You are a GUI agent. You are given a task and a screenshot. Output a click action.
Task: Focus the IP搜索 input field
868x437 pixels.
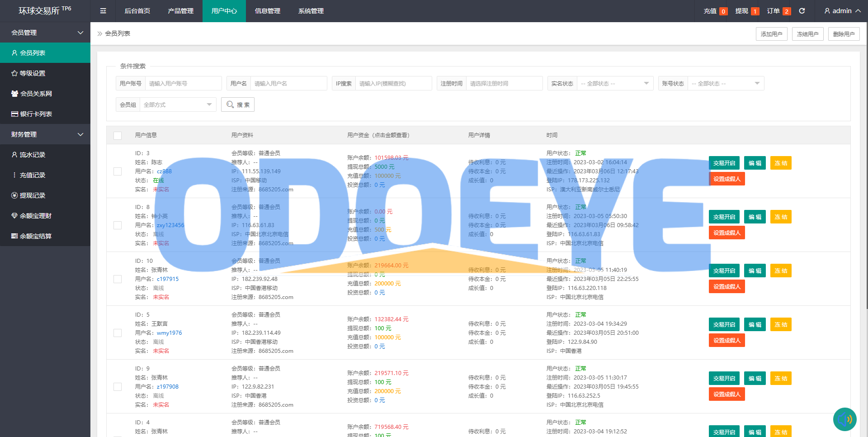394,83
